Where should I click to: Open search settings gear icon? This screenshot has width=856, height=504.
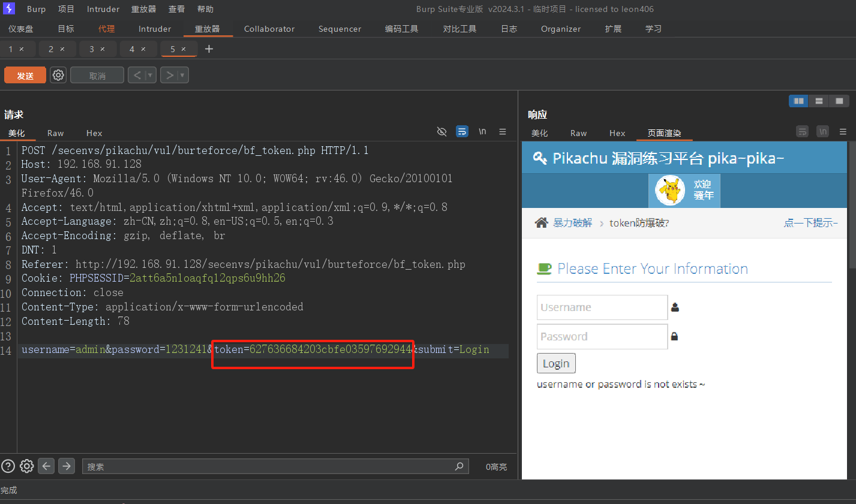click(x=26, y=466)
